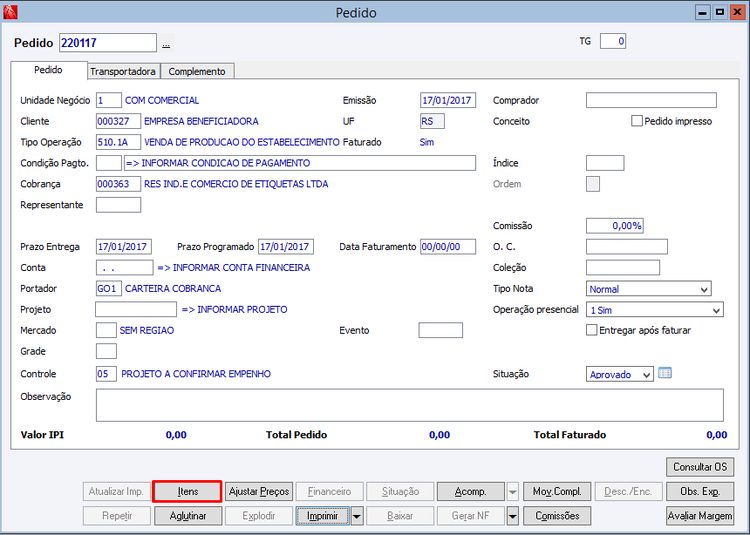Screen dimensions: 750x535
Task: Toggle the Pedido impresso checkbox
Action: coord(636,121)
